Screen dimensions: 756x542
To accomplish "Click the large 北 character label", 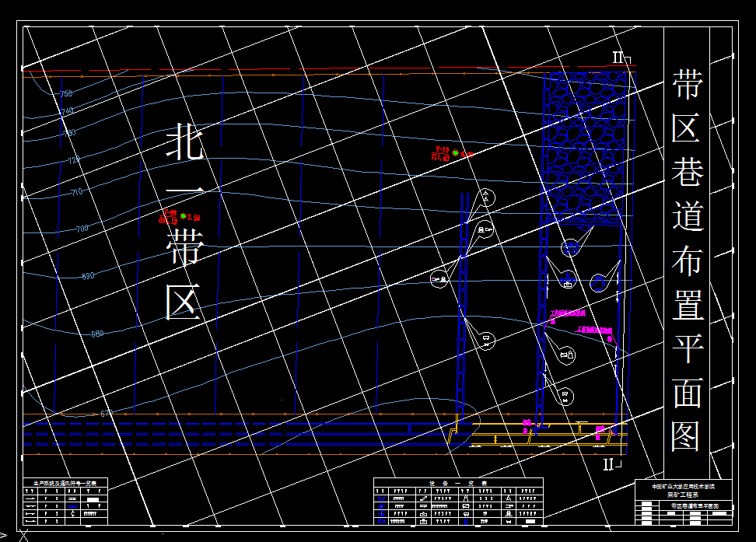I will 184,141.
